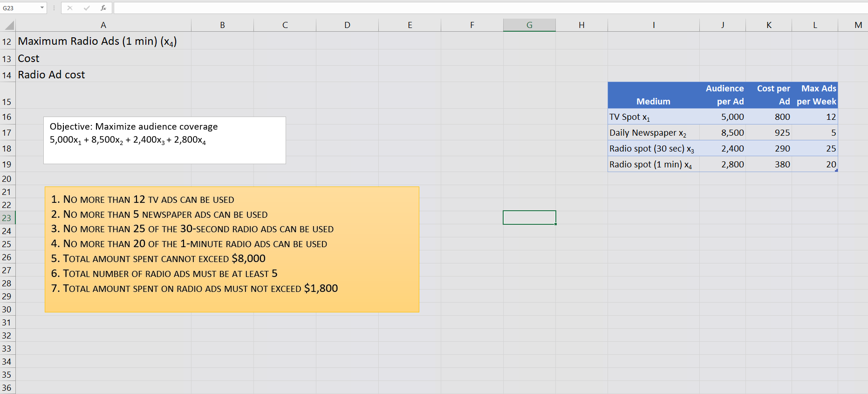This screenshot has width=868, height=394.
Task: Select the "Radio spot (30 sec) x3" cell
Action: tap(654, 148)
